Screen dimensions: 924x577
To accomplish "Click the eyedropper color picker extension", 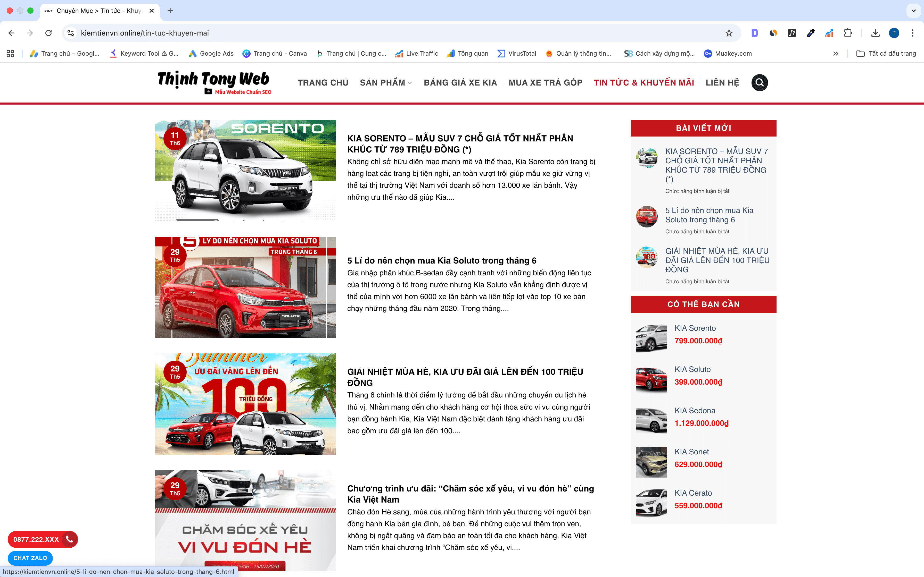I will pos(811,33).
